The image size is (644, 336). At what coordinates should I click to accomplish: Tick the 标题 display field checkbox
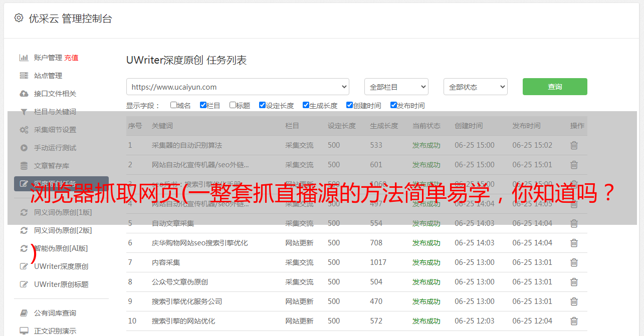pyautogui.click(x=233, y=105)
